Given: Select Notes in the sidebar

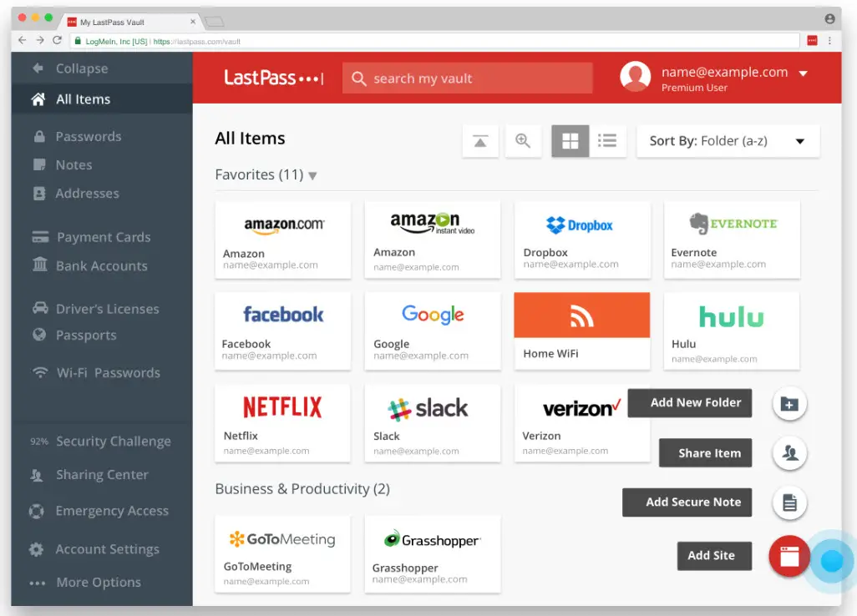Looking at the screenshot, I should tap(74, 165).
